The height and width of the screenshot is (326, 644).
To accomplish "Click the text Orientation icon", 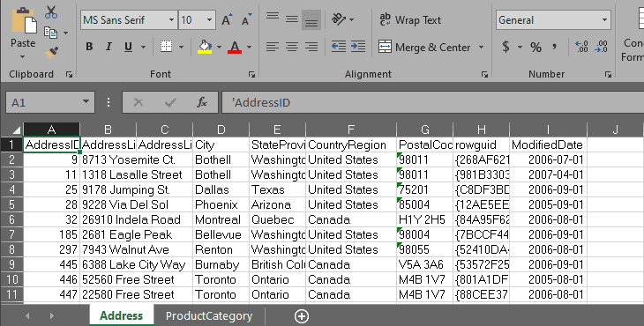I will [x=339, y=19].
